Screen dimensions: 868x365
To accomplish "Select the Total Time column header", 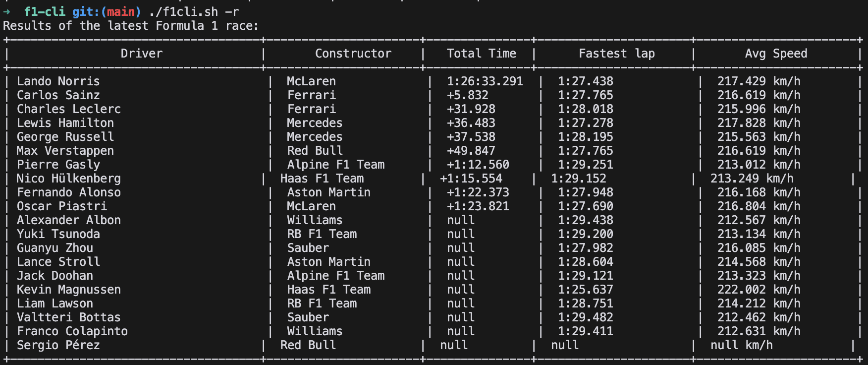I will click(x=482, y=54).
